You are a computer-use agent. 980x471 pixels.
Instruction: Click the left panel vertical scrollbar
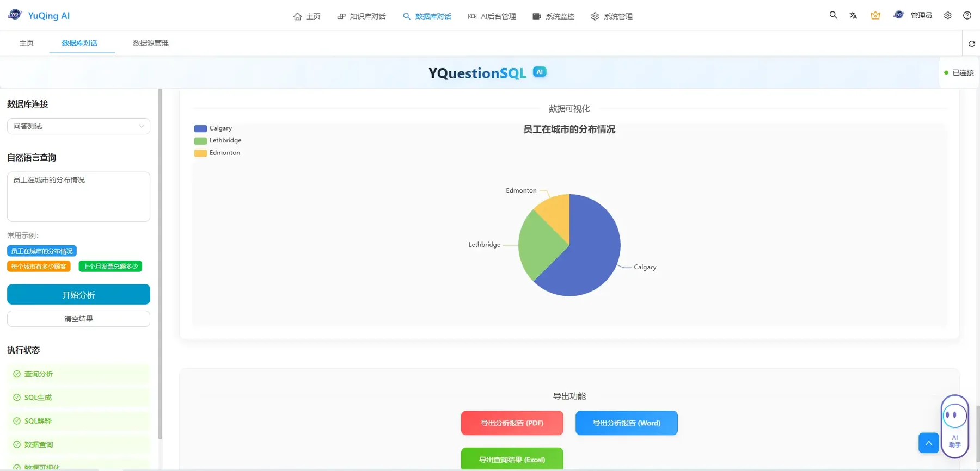click(x=160, y=264)
